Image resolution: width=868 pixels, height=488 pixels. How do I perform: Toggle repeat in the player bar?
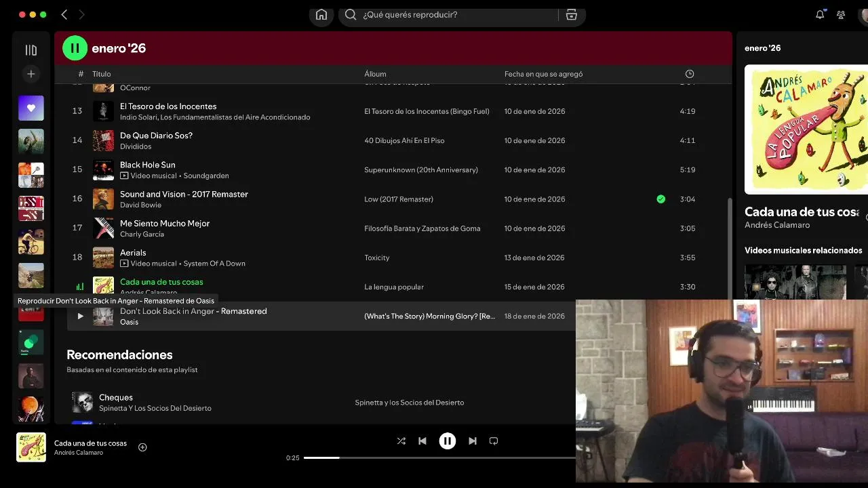pos(494,441)
